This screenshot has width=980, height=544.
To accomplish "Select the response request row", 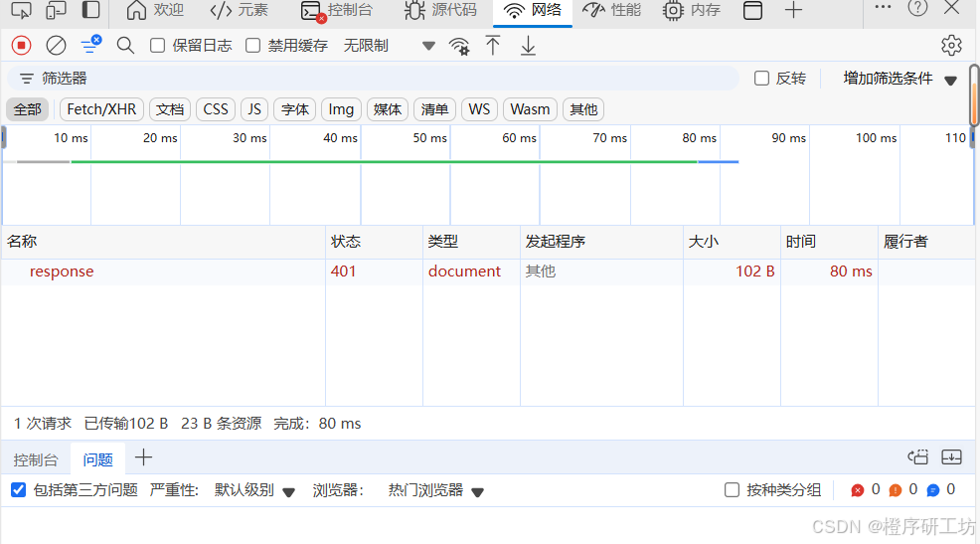I will point(487,272).
